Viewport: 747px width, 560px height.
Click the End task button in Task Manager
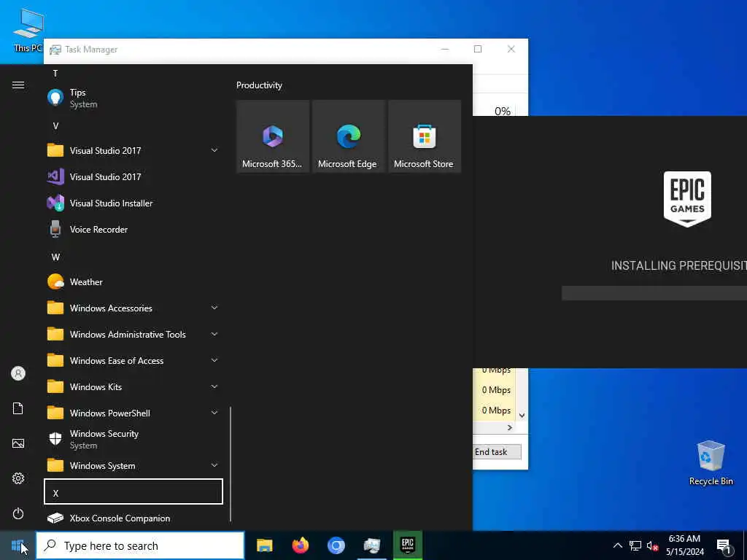click(497, 452)
